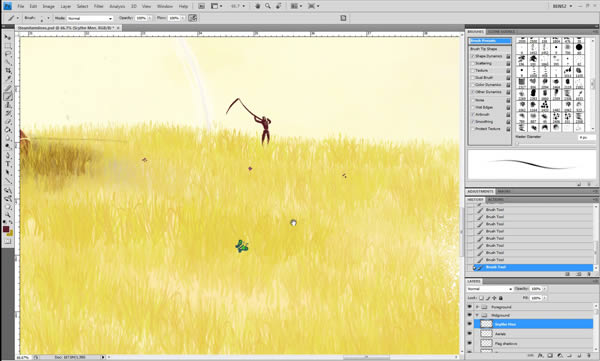Screen dimensions: 600x361
Task: Open the layer blend mode dropdown
Action: coord(489,289)
